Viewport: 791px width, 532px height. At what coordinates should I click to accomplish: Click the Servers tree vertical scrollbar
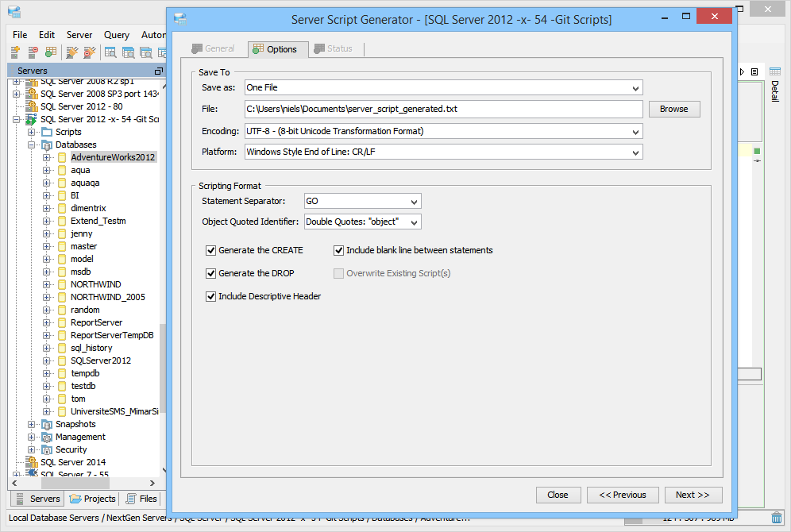pyautogui.click(x=163, y=368)
